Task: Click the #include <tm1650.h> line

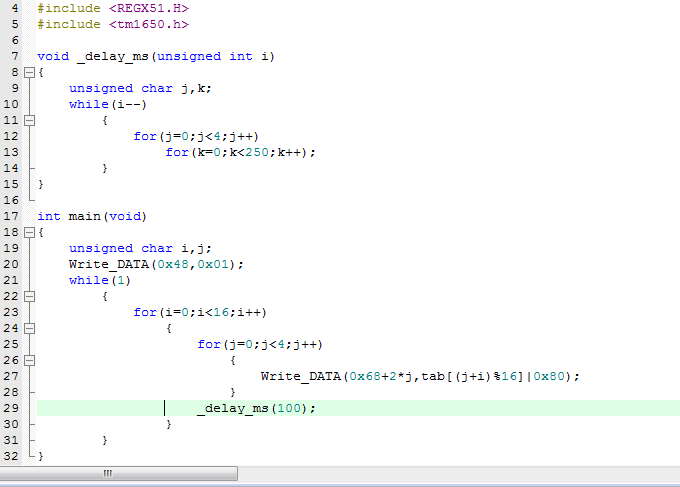Action: pos(113,24)
